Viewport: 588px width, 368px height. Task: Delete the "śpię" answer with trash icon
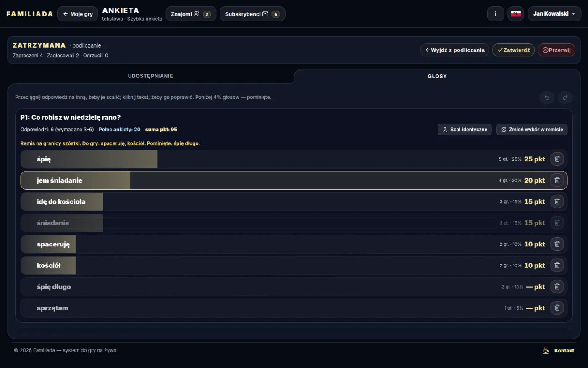pos(557,159)
